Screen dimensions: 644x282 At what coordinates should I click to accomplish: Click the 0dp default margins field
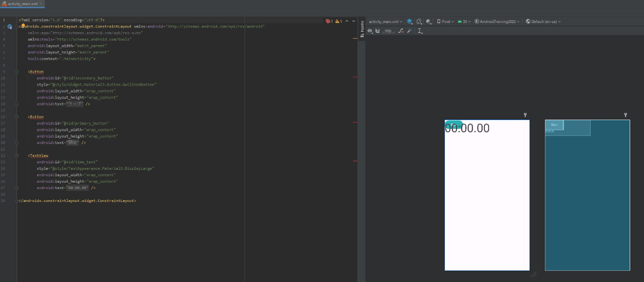coord(388,31)
